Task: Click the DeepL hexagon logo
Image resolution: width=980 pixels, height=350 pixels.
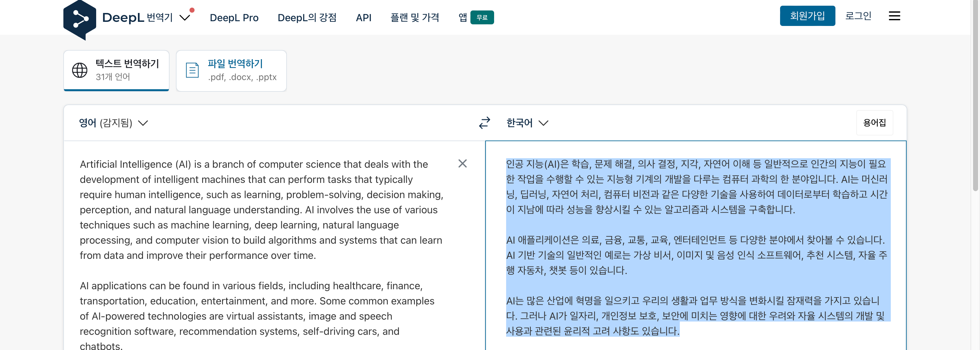Action: tap(79, 19)
